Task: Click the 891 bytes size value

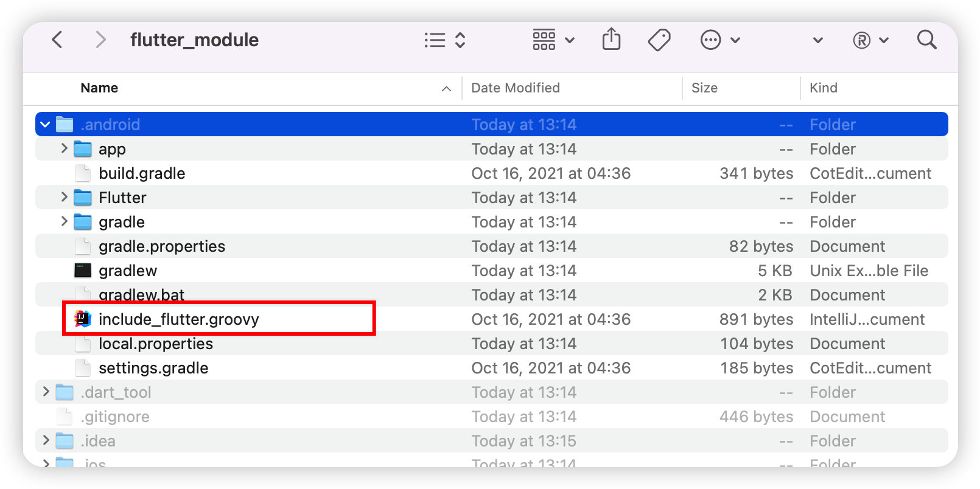Action: point(756,319)
